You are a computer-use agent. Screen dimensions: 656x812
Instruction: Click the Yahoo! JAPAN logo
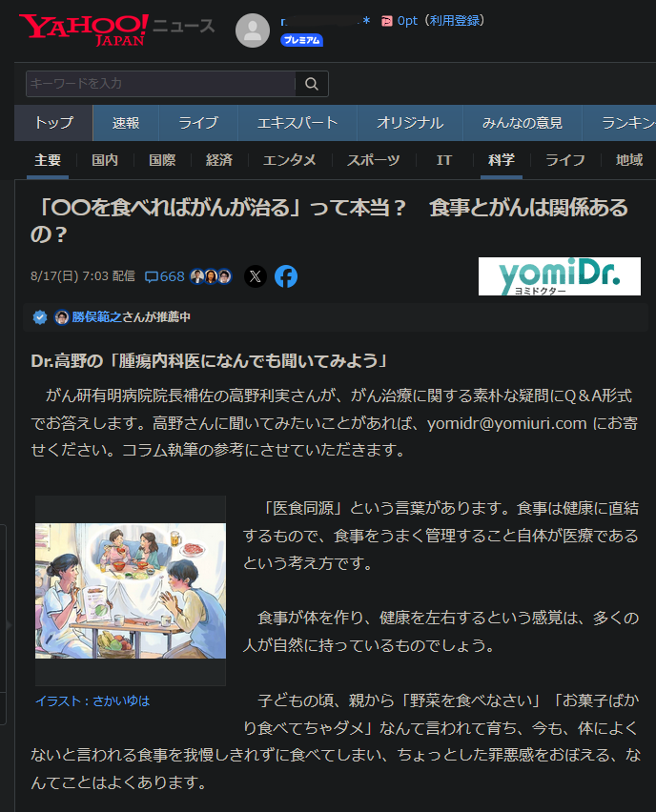click(84, 29)
